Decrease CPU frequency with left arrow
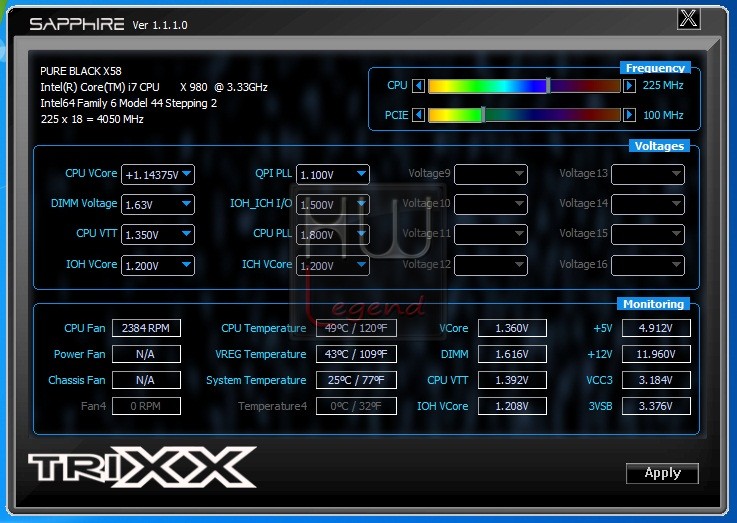Viewport: 737px width, 523px height. [418, 86]
